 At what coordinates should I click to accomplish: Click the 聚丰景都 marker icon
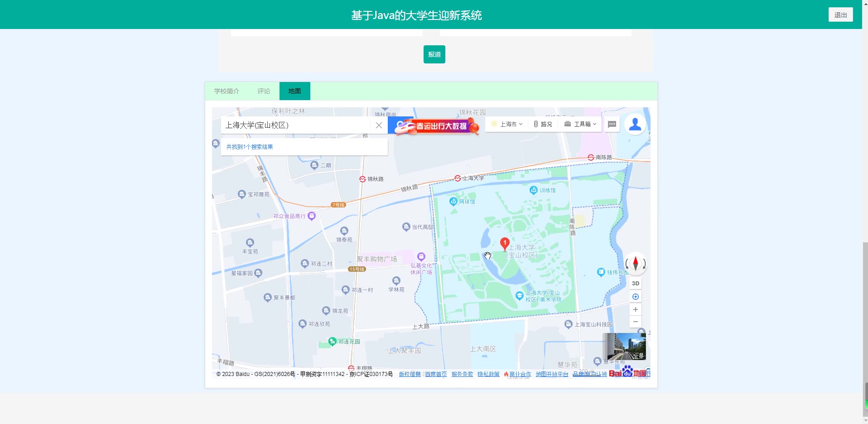pyautogui.click(x=267, y=298)
